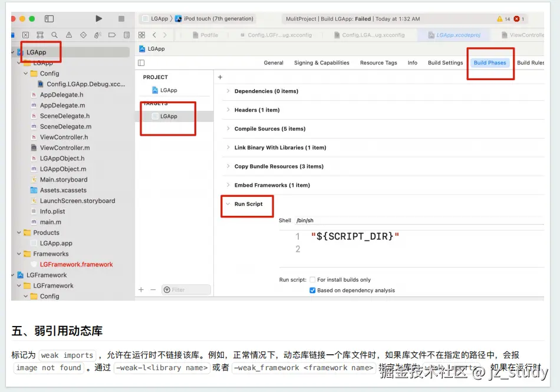Screen dimensions: 560x392
Task: Select the LGApp scheme in toolbar
Action: click(156, 18)
